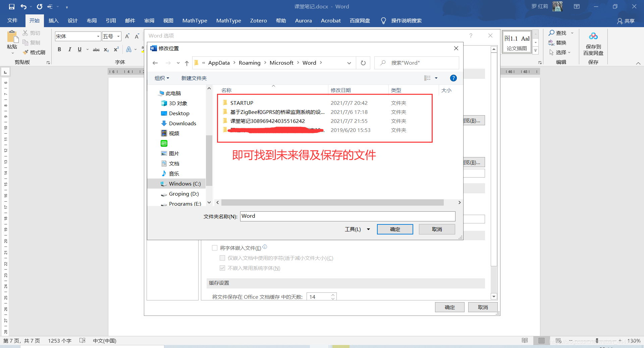
Task: Click the Copy icon in clipboard group
Action: tap(25, 43)
